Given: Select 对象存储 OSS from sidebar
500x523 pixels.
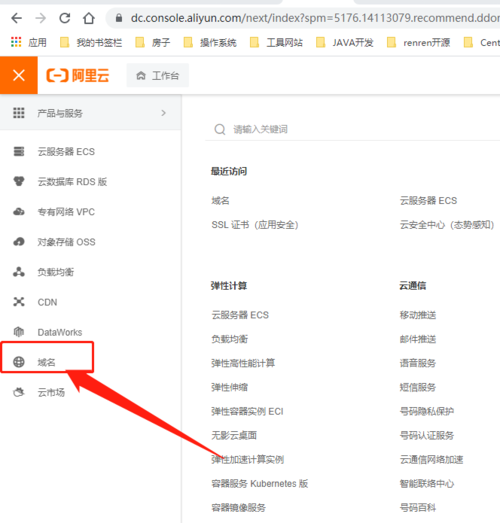Looking at the screenshot, I should tap(66, 242).
